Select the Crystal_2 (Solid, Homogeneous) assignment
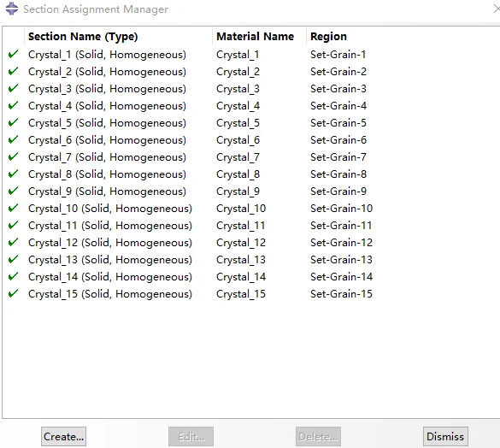The image size is (500, 448). coord(107,72)
